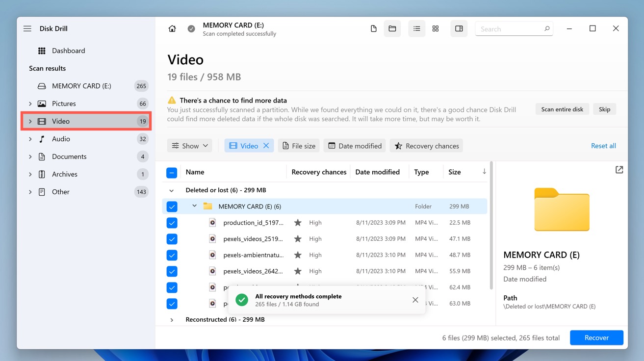Screen dimensions: 644x361
Task: Open the Show filter dropdown
Action: [190, 146]
